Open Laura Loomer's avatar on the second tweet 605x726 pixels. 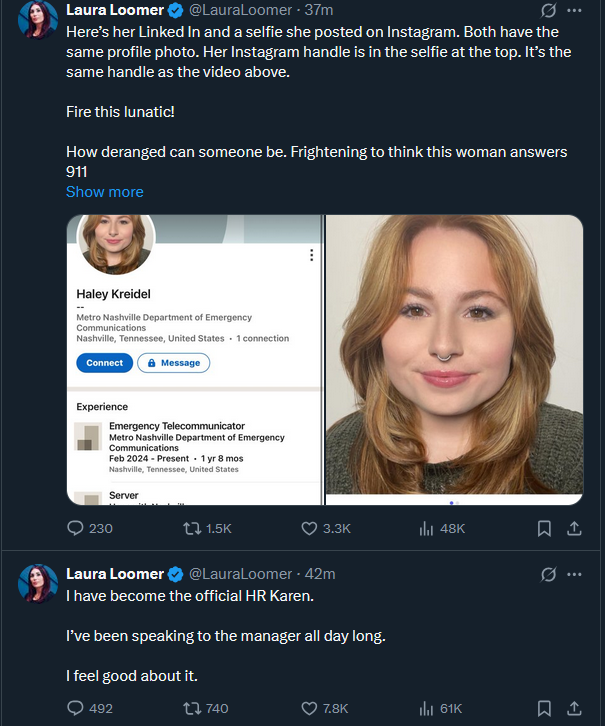point(38,582)
